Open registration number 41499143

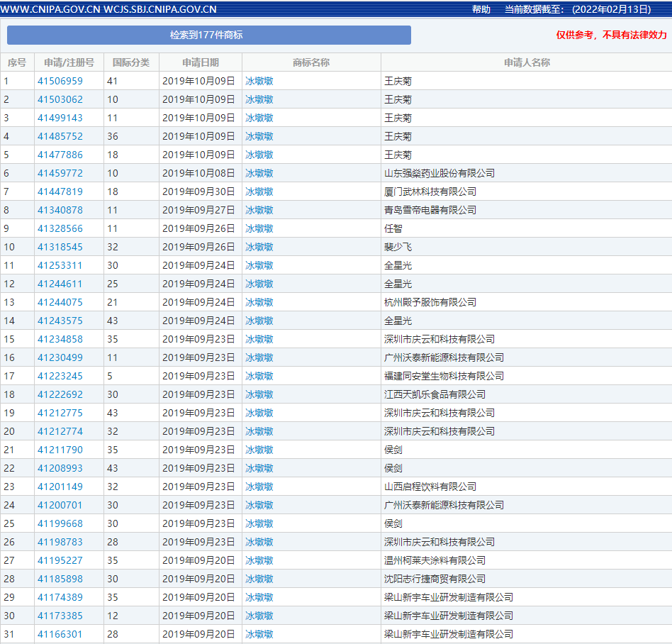coord(60,118)
